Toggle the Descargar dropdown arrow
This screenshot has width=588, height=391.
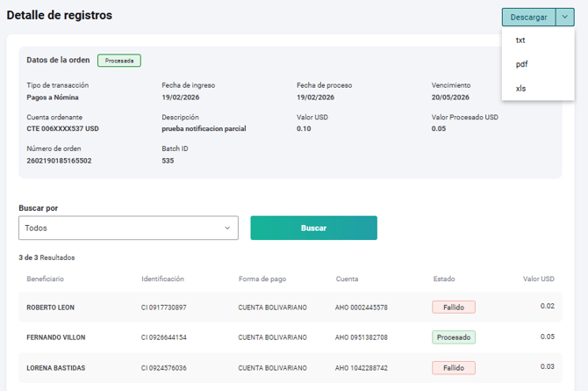click(565, 18)
